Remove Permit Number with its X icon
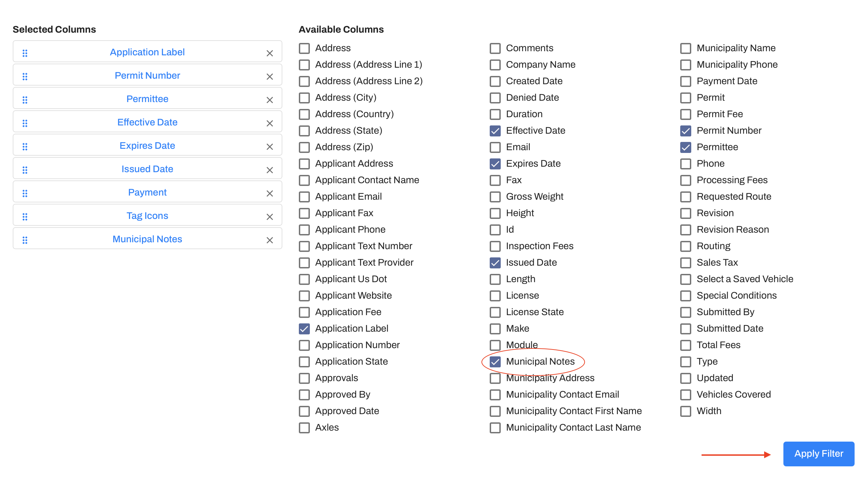Screen dimensions: 868x477 (270, 77)
